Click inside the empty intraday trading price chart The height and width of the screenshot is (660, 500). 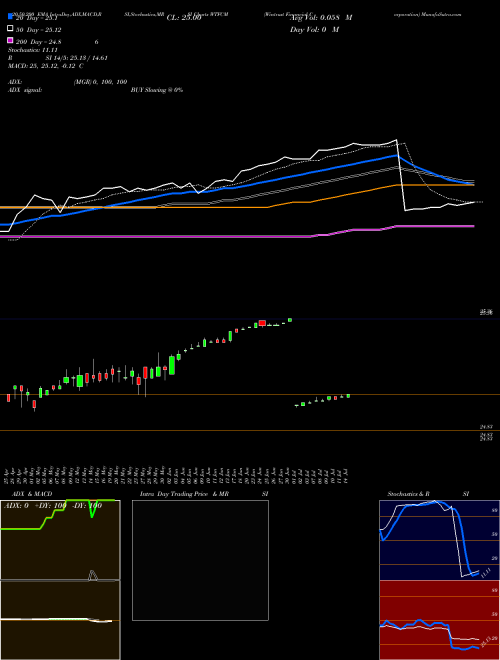tap(200, 560)
